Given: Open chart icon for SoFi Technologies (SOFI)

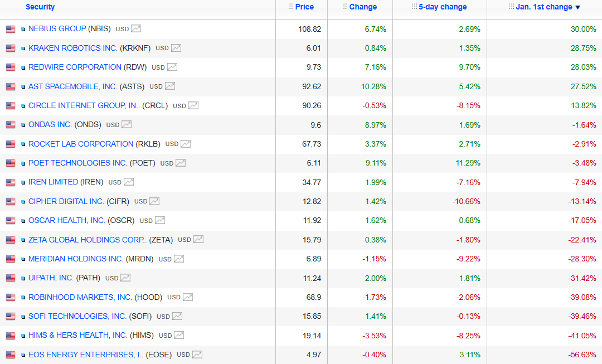Looking at the screenshot, I should coord(177,316).
